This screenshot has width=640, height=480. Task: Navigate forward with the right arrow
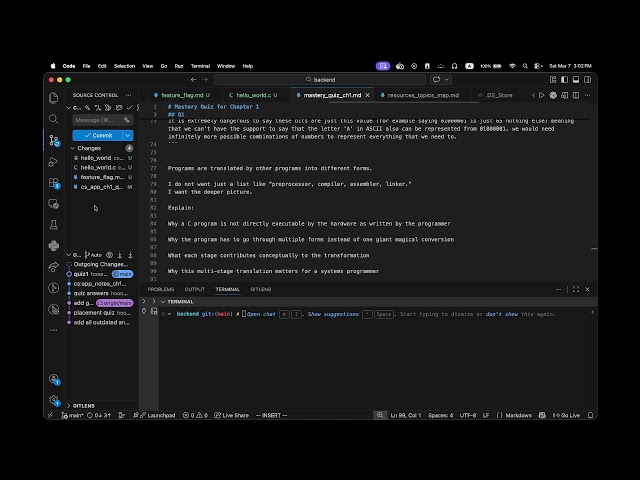click(205, 80)
